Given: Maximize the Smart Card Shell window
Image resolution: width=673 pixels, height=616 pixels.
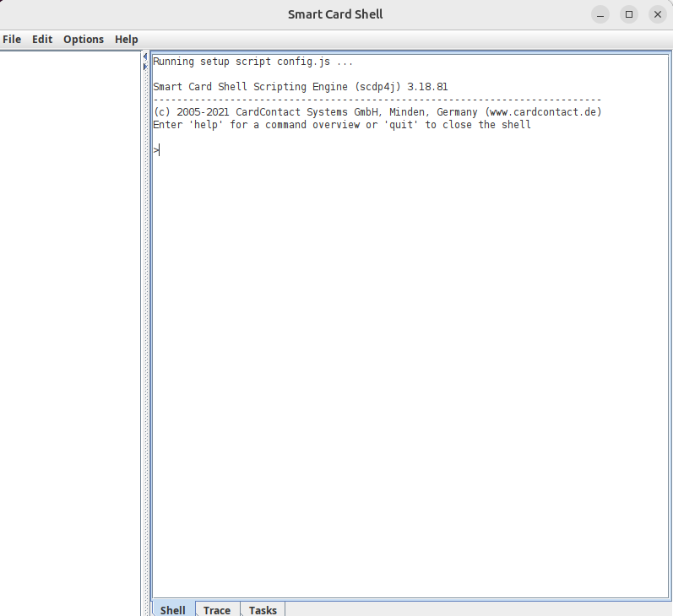Looking at the screenshot, I should tap(628, 14).
